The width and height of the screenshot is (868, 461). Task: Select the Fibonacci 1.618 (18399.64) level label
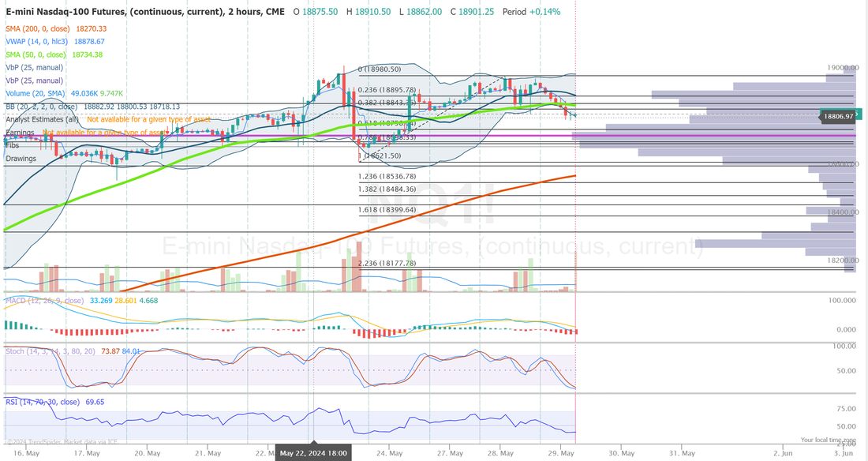click(x=387, y=209)
